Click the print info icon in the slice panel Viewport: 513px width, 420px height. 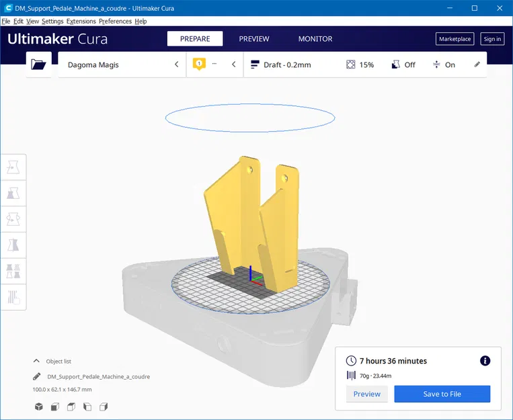pyautogui.click(x=485, y=361)
